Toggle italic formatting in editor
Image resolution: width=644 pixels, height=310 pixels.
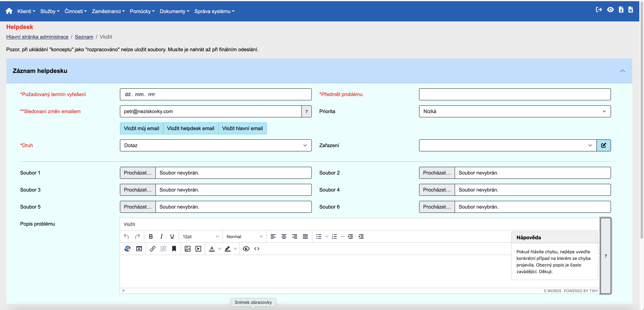pos(161,236)
